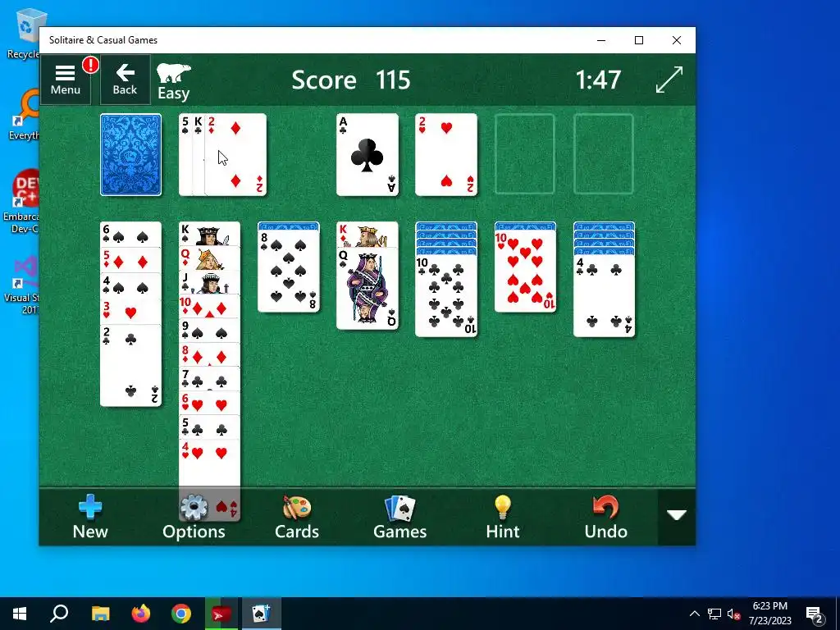Get a Hint via the lightbulb
Image resolution: width=840 pixels, height=630 pixels.
[x=503, y=517]
